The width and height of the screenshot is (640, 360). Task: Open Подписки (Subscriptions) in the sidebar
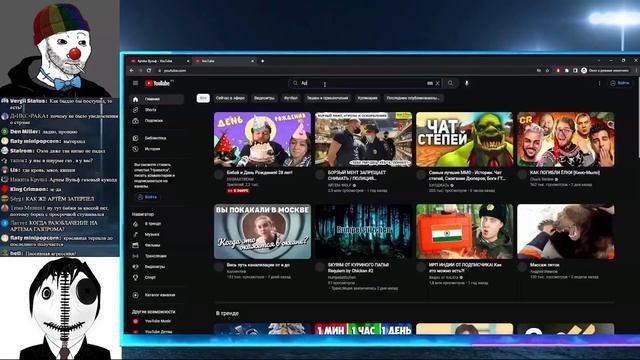157,121
